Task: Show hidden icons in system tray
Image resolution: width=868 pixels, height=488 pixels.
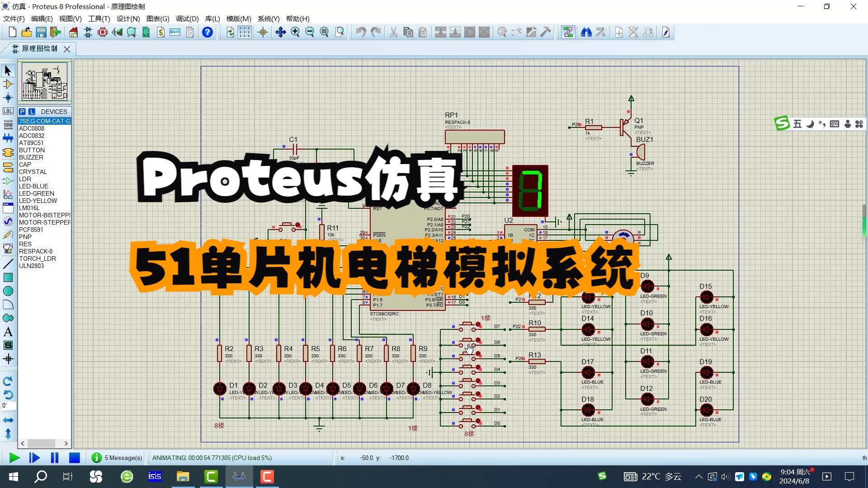Action: [698, 476]
